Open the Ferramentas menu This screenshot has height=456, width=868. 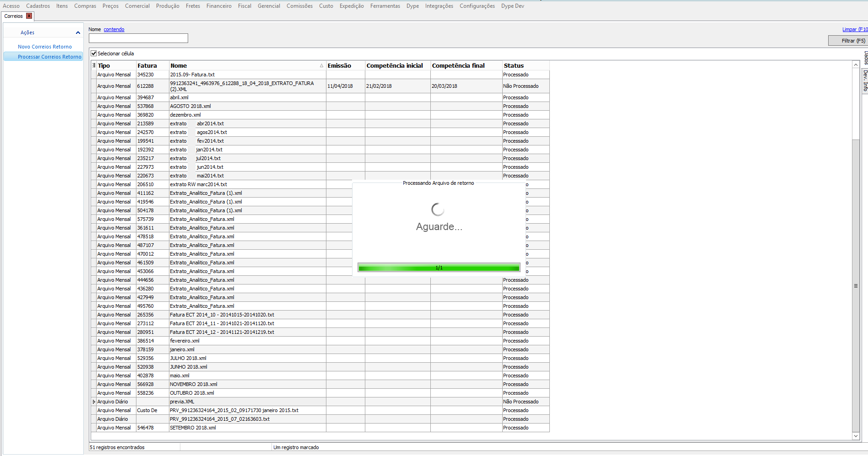click(x=385, y=6)
